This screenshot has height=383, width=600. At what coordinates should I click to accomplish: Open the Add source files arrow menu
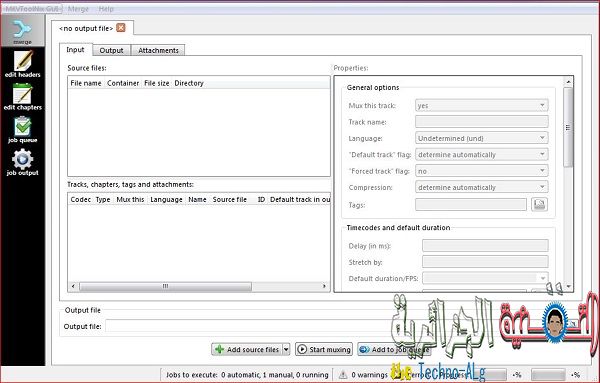tap(286, 349)
